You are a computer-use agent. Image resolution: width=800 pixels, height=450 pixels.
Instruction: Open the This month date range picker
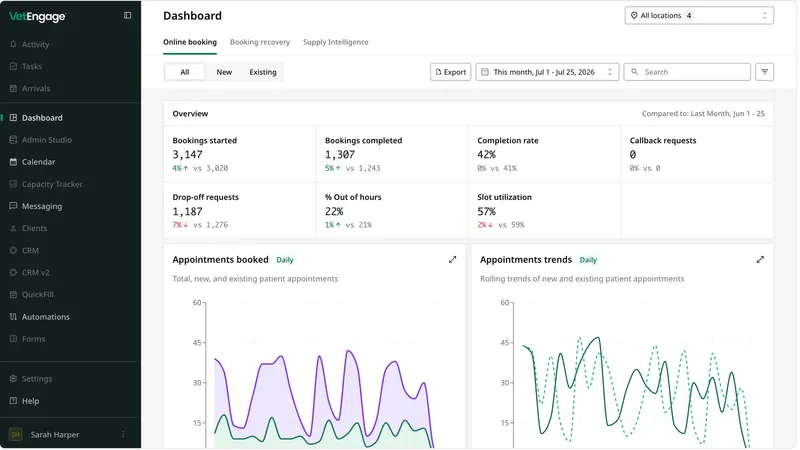click(x=547, y=72)
